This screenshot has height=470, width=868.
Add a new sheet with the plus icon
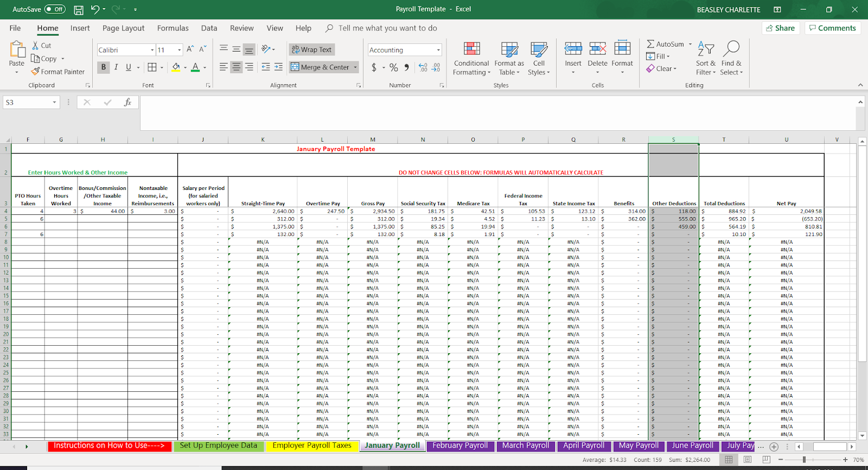click(774, 447)
